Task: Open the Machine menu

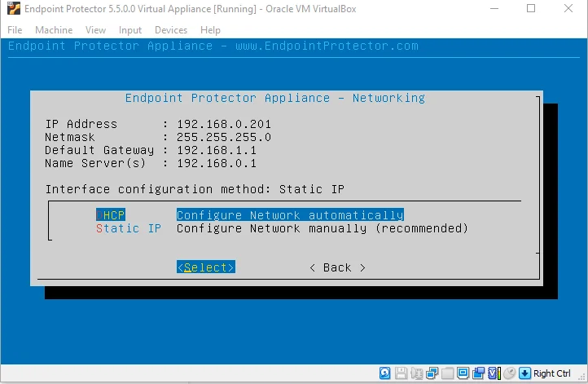Action: pos(54,30)
